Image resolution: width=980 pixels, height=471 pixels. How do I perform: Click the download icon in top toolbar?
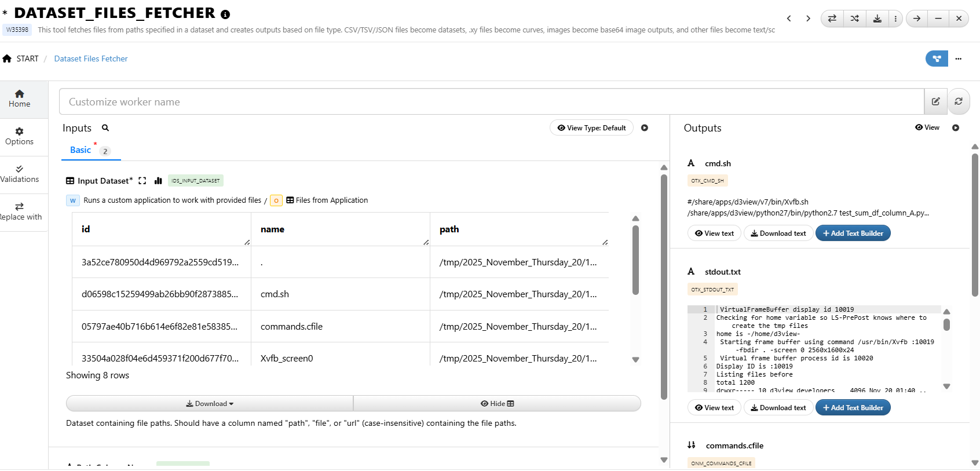pyautogui.click(x=877, y=19)
